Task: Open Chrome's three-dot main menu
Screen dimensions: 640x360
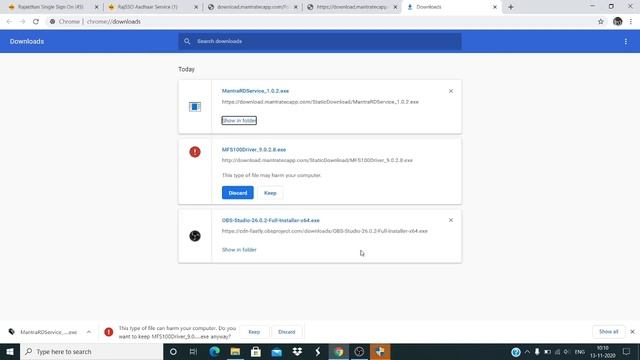Action: 631,22
